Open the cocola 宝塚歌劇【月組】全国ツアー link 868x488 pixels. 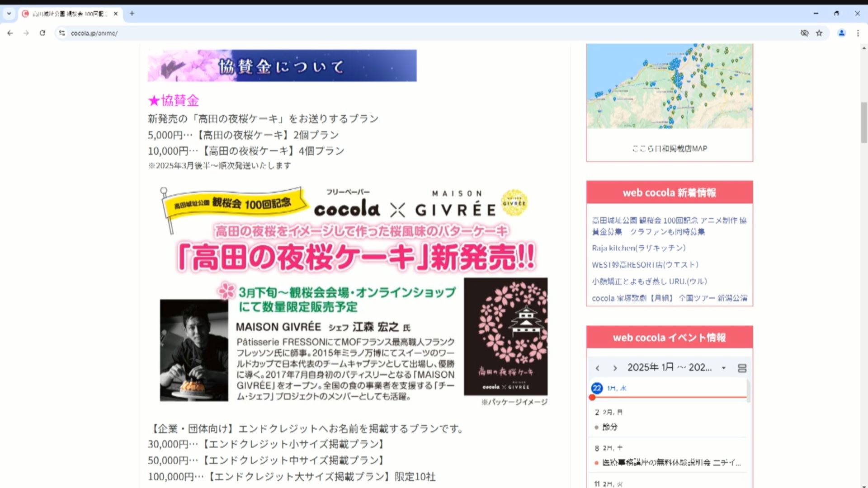(670, 298)
